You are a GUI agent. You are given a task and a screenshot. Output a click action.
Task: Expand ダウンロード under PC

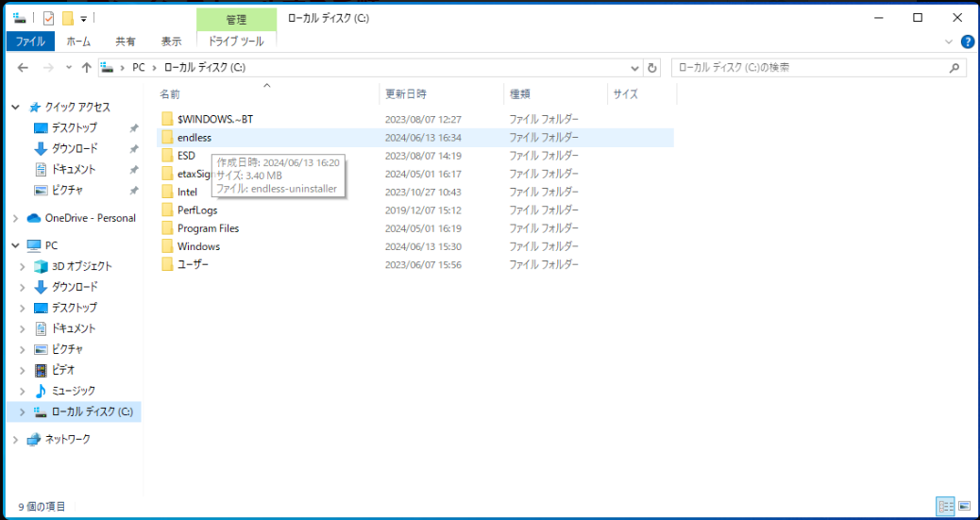point(23,287)
